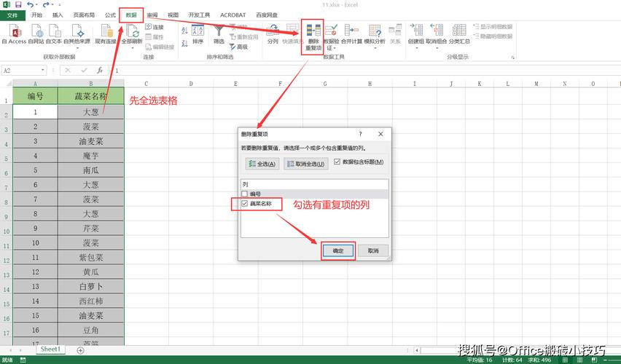Expand the 创建组 dropdown
The height and width of the screenshot is (364, 621).
click(416, 48)
